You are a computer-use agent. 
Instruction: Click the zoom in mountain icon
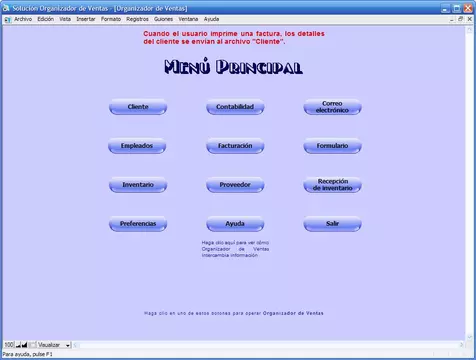24,345
